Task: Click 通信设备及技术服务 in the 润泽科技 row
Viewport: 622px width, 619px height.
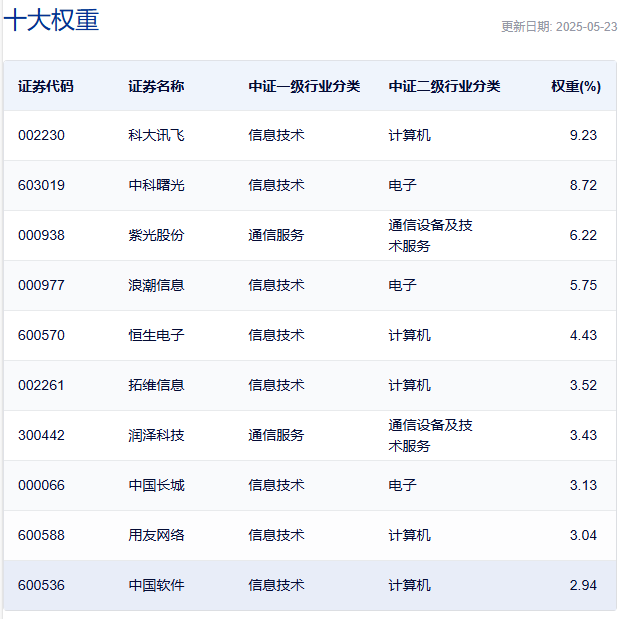Action: (430, 436)
